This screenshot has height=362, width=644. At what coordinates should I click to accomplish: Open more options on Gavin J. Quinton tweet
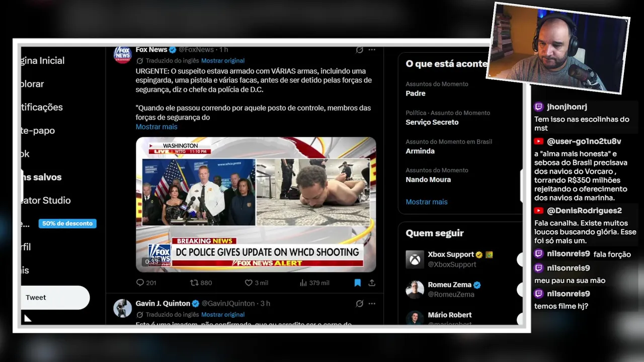(x=372, y=304)
